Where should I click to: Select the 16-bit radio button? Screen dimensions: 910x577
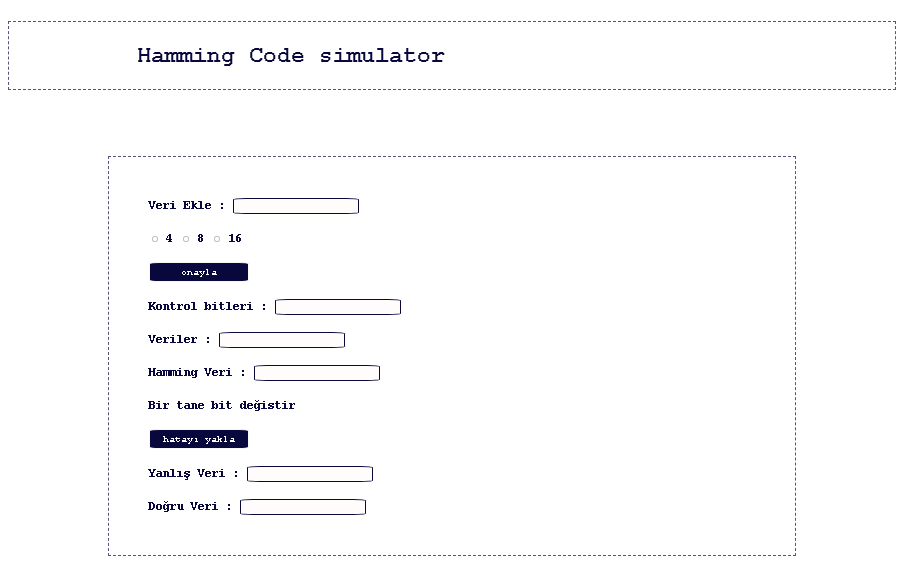218,238
